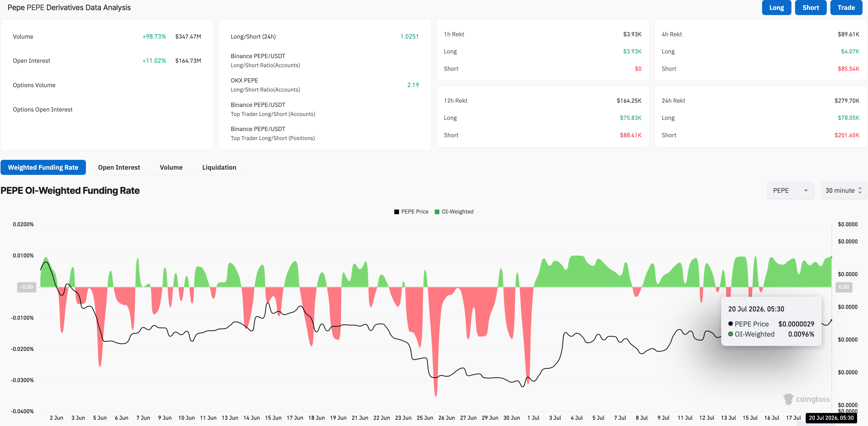Click the coinglass watermark logo icon

[x=788, y=399]
